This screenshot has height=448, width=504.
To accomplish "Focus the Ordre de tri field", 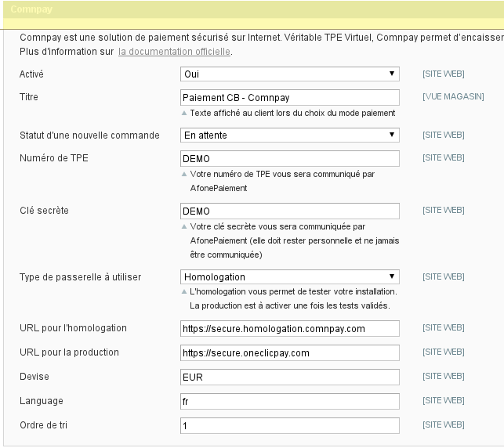I will click(x=289, y=426).
